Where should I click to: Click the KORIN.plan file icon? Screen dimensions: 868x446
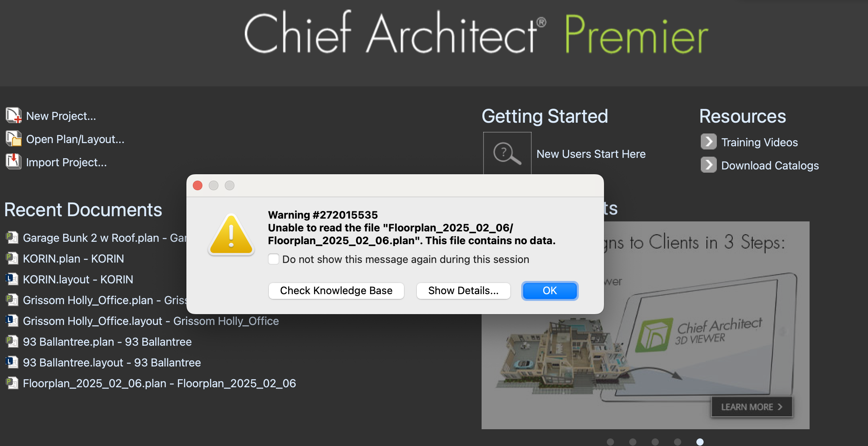[x=12, y=258]
